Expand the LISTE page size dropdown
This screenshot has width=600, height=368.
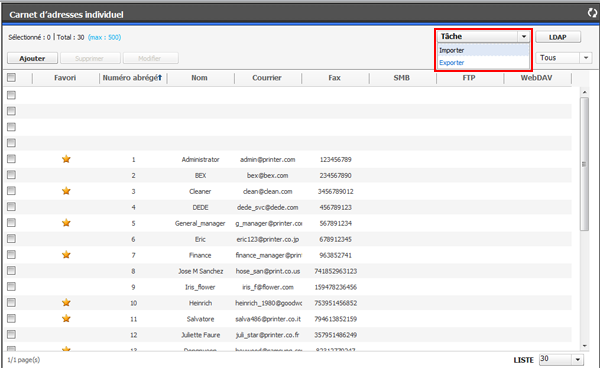[x=578, y=360]
